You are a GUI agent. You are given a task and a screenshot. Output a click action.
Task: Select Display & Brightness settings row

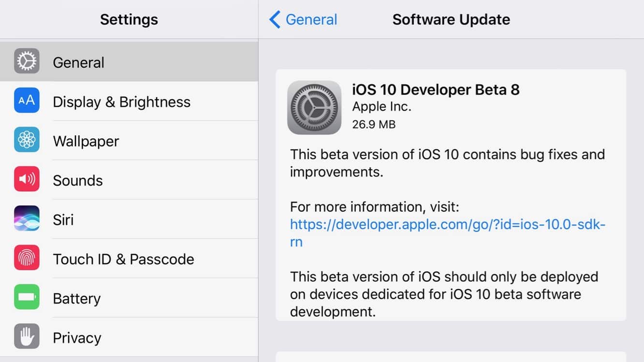coord(121,102)
